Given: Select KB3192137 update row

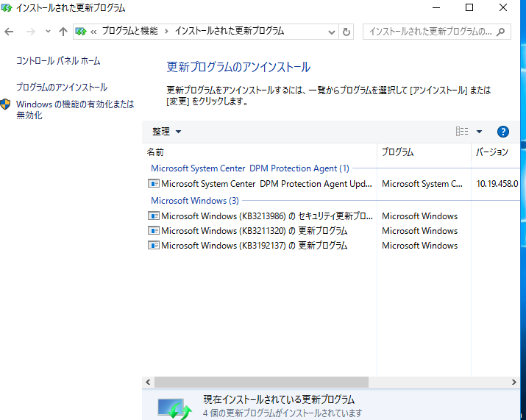Looking at the screenshot, I should click(254, 246).
